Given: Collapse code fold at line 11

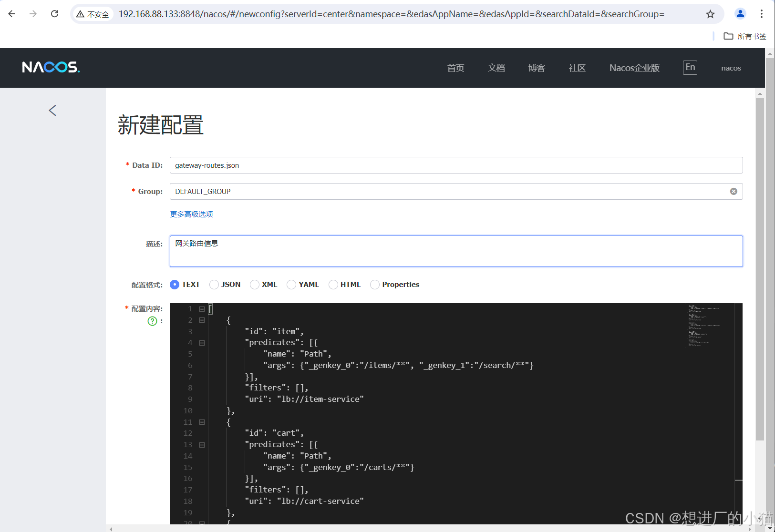Looking at the screenshot, I should [202, 422].
